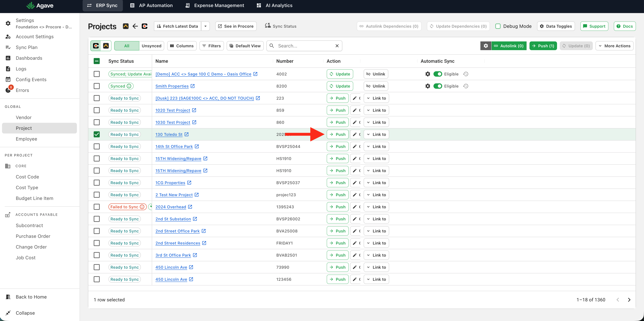Open the Default View selector

click(245, 46)
